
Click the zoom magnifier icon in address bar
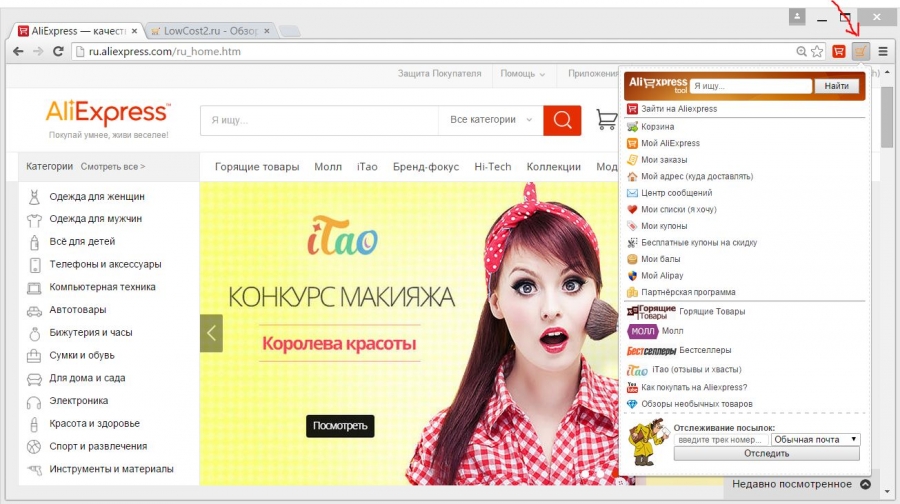[801, 52]
